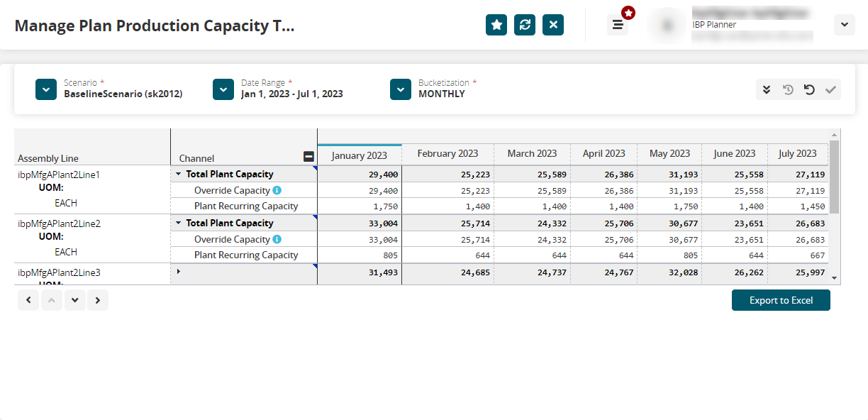Click info icon beside first Override Capacity
This screenshot has width=868, height=420.
coord(277,190)
